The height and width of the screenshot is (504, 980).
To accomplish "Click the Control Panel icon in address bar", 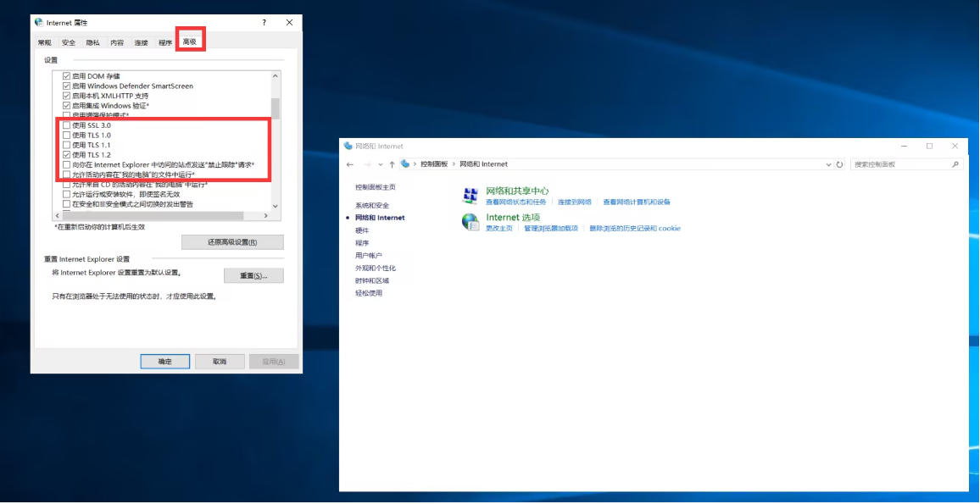I will click(x=405, y=164).
